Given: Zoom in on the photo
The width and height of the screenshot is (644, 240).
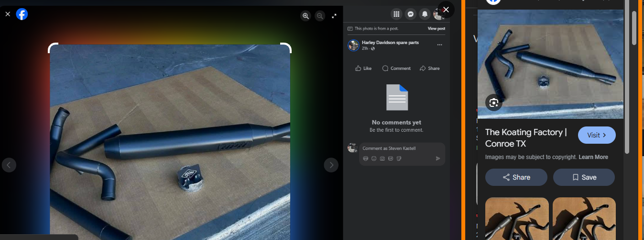Looking at the screenshot, I should [x=306, y=16].
